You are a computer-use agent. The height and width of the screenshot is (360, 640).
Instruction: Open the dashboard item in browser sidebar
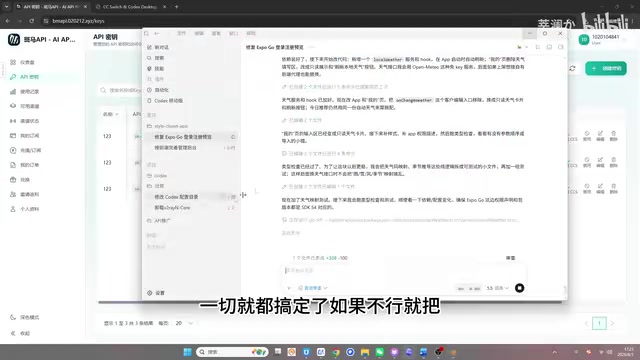23,62
